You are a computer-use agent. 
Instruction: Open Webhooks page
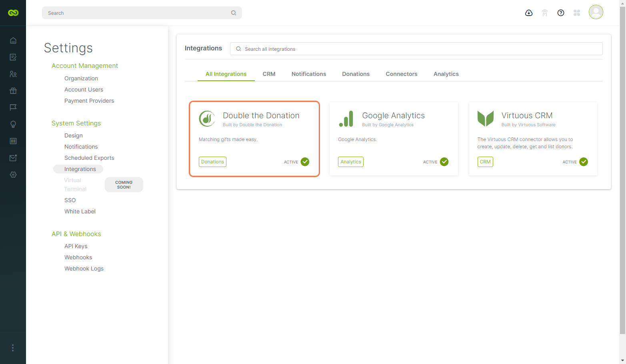tap(78, 257)
